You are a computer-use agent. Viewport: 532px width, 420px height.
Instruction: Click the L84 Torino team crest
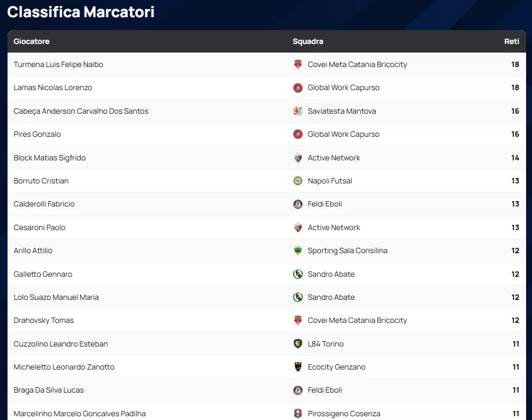click(x=298, y=344)
